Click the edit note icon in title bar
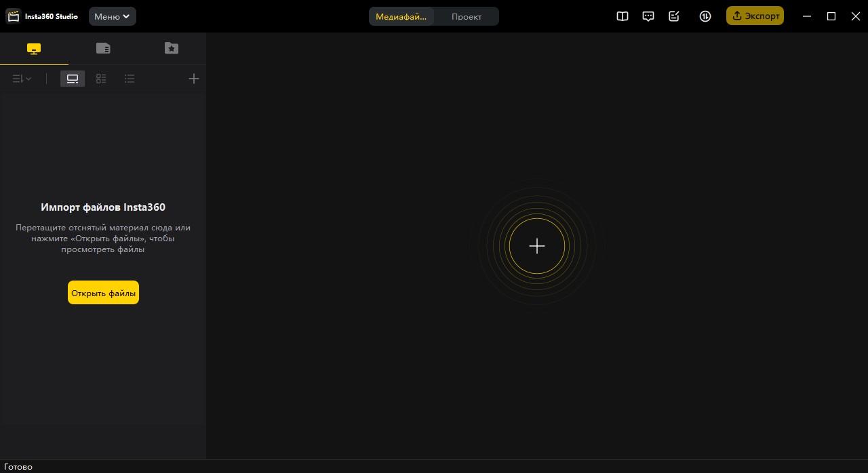Viewport: 868px width, 473px height. (x=674, y=16)
